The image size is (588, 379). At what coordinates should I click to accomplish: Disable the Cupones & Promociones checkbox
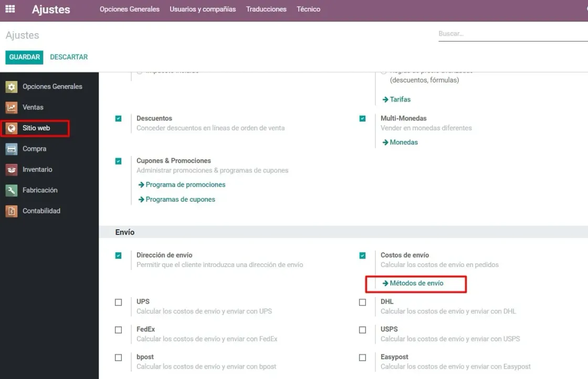point(119,161)
